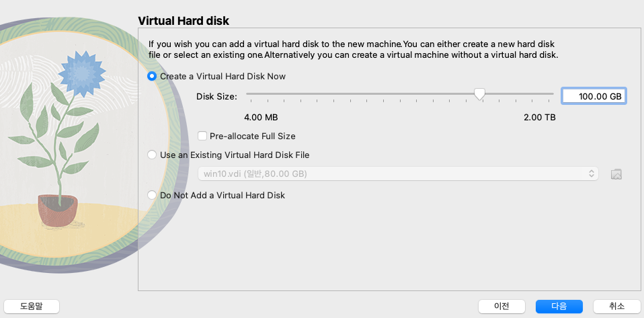Click the 도움말 help button
The height and width of the screenshot is (318, 644).
[32, 306]
